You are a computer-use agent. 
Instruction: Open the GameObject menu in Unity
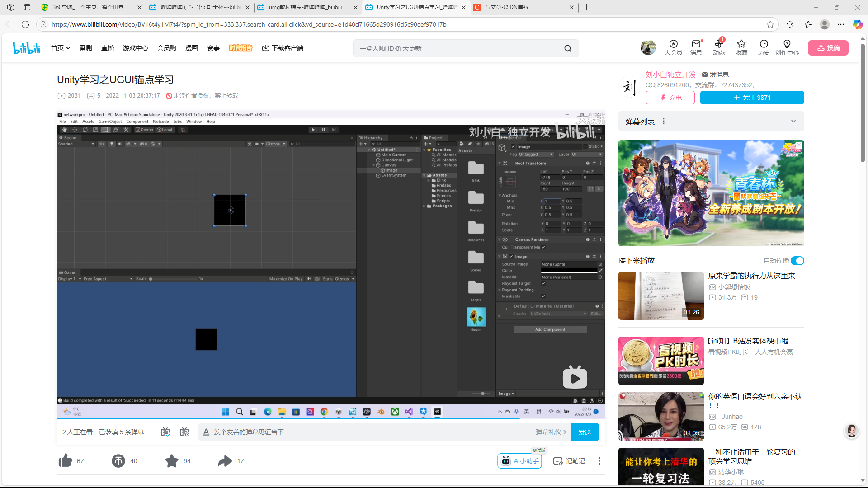(110, 121)
